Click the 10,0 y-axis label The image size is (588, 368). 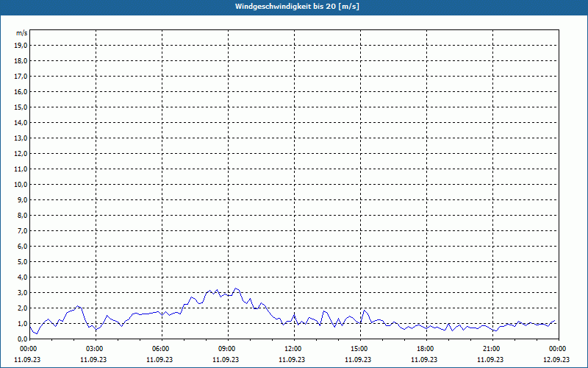21,185
